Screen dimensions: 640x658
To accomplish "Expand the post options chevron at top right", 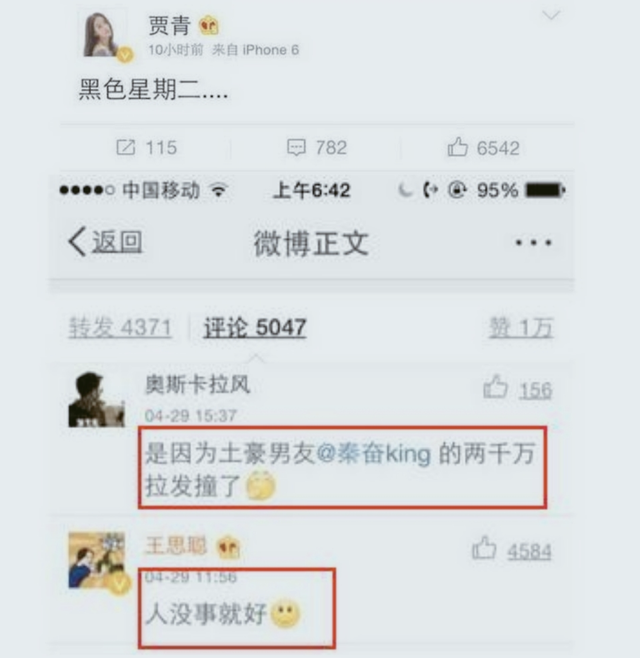I will click(x=551, y=16).
